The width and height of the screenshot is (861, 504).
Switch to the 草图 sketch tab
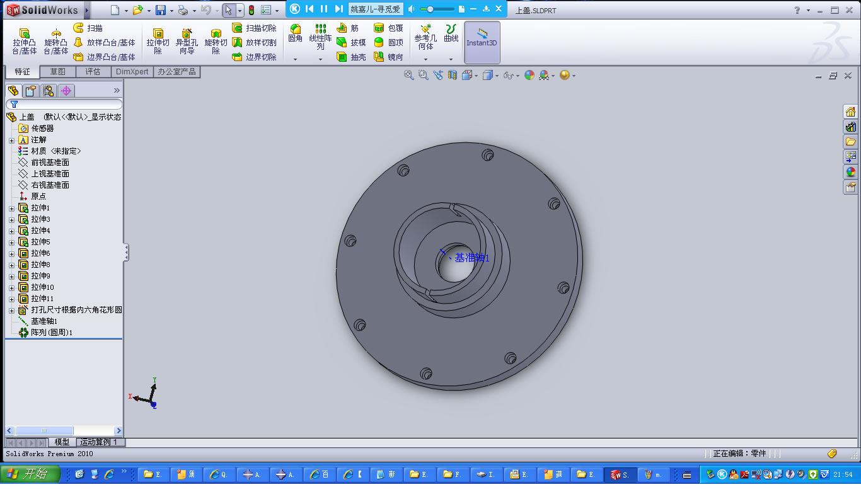(x=57, y=72)
